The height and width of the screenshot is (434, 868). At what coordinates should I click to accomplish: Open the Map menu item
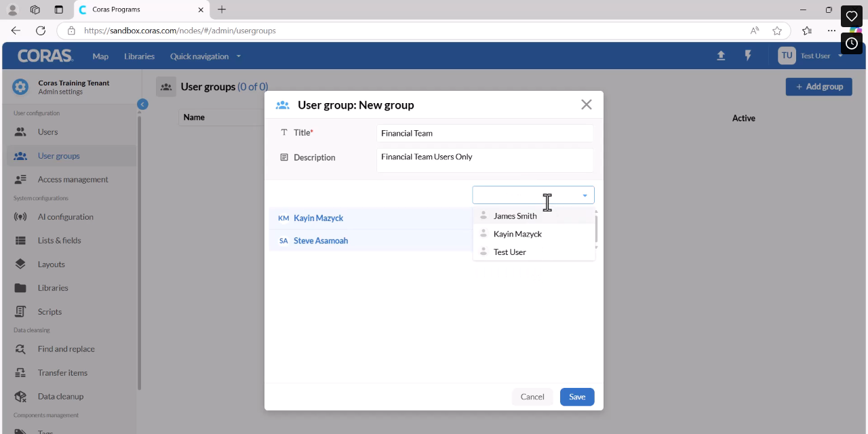coord(100,56)
